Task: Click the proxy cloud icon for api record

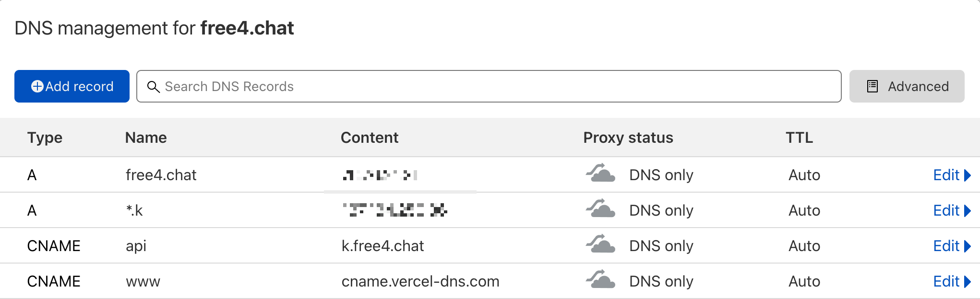Action: click(x=600, y=245)
